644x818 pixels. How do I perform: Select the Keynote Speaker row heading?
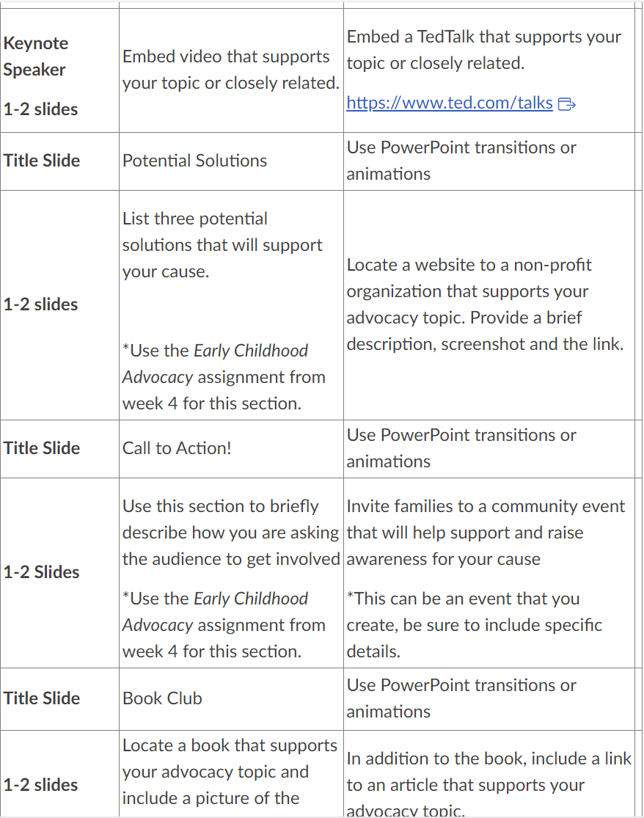35,56
